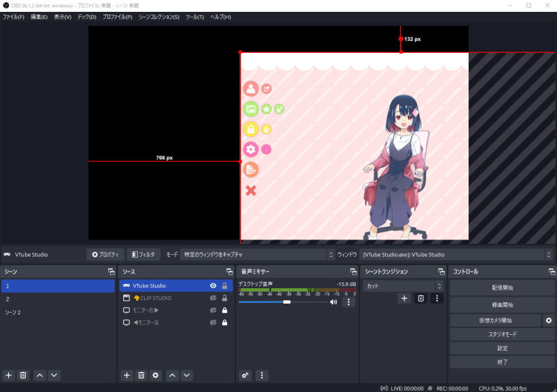Click yellow lock icon in VTube Studio preview
This screenshot has width=557, height=392.
tap(251, 129)
